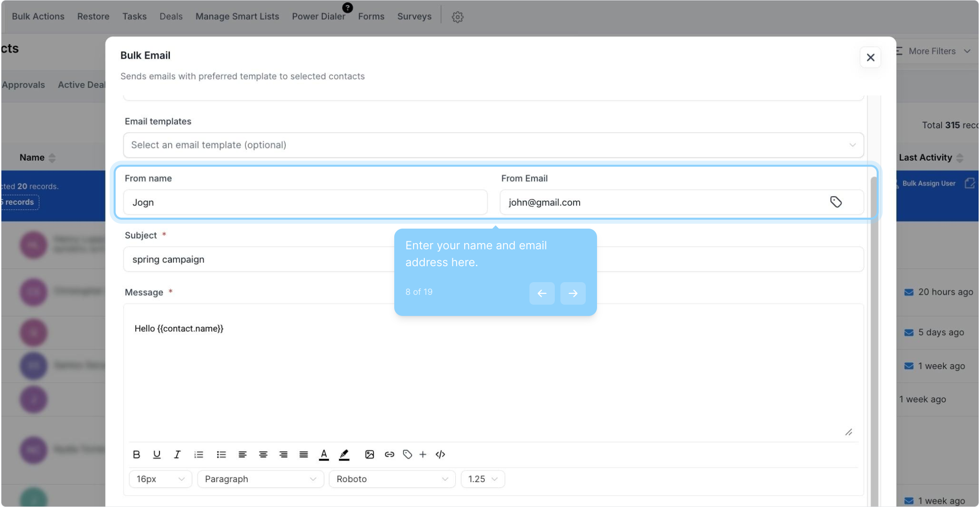Viewport: 980px width, 507px height.
Task: Open text highlight color picker
Action: [344, 454]
